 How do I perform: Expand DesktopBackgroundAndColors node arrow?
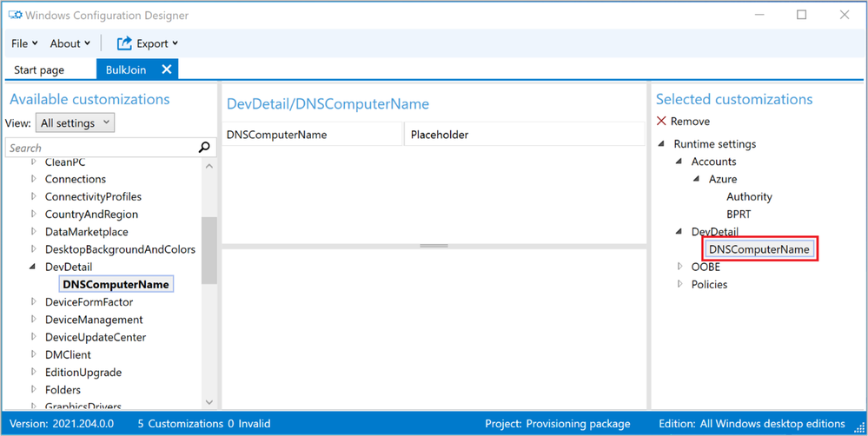34,249
